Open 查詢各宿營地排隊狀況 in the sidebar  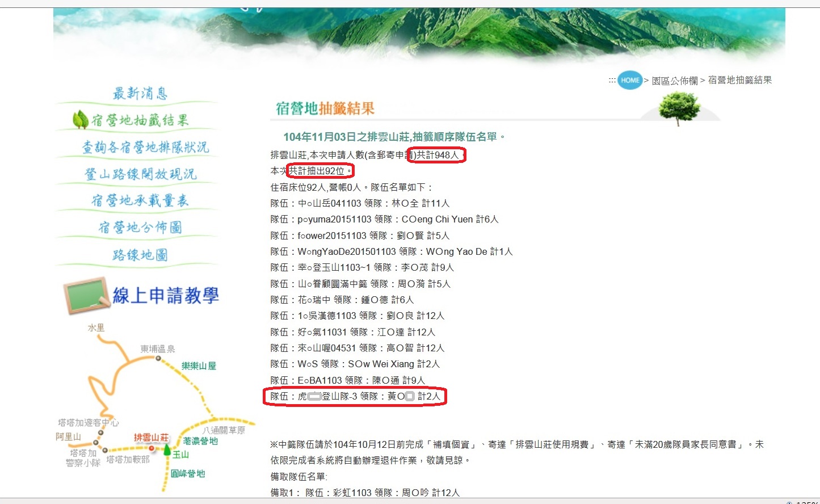point(145,147)
